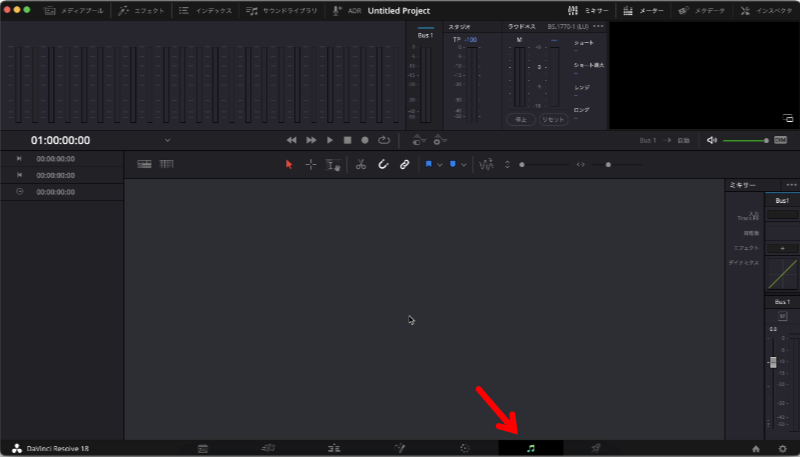Toggle the ミキサー panel in the top bar

[588, 11]
